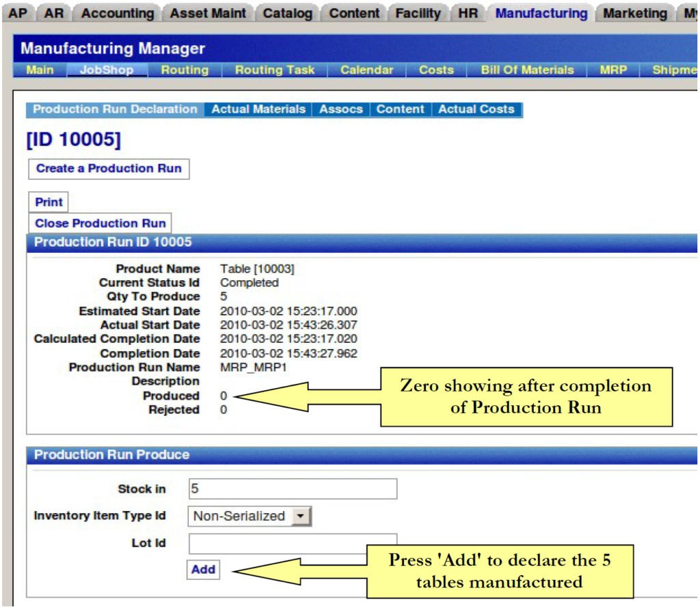The width and height of the screenshot is (700, 608).
Task: Click the Print button
Action: point(49,202)
